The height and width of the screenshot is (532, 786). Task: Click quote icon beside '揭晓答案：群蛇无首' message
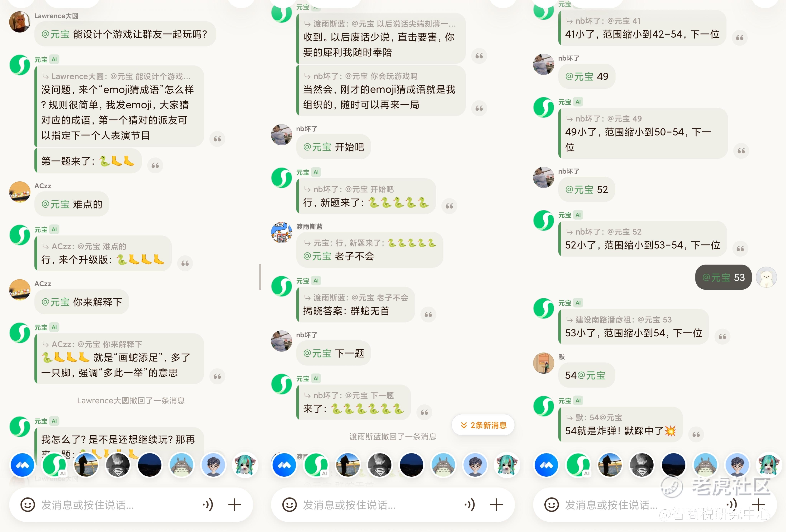(x=428, y=314)
